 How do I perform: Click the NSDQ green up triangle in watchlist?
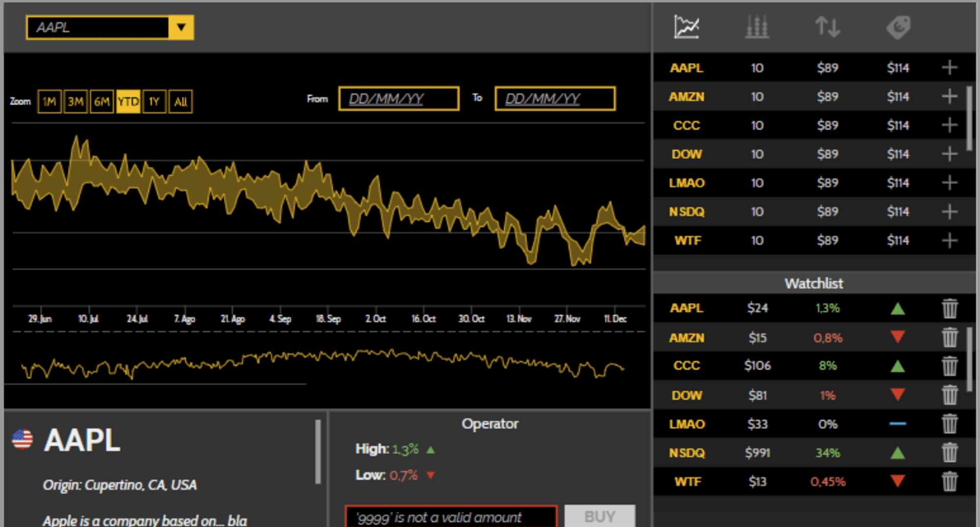pos(898,452)
